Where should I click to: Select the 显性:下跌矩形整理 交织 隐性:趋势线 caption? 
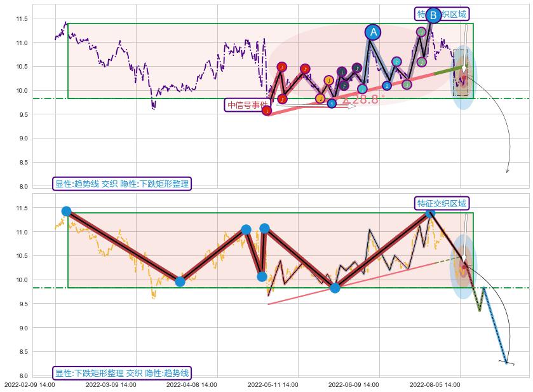click(x=122, y=373)
